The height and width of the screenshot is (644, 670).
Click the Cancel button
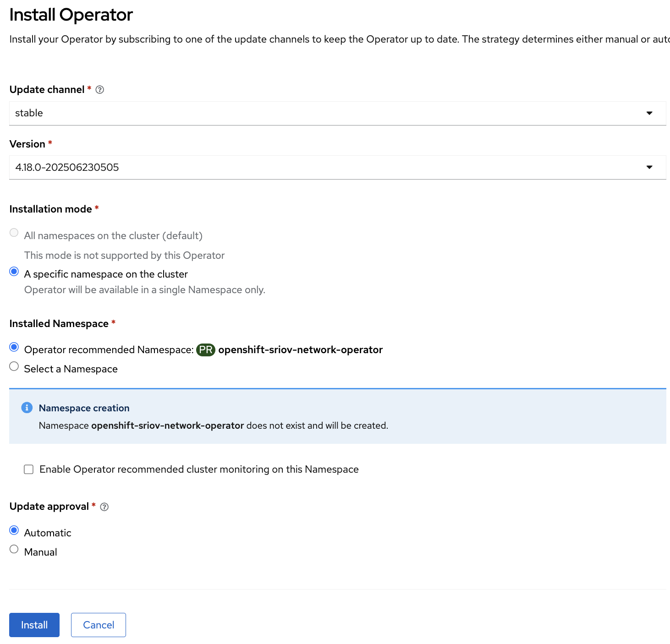click(x=98, y=625)
